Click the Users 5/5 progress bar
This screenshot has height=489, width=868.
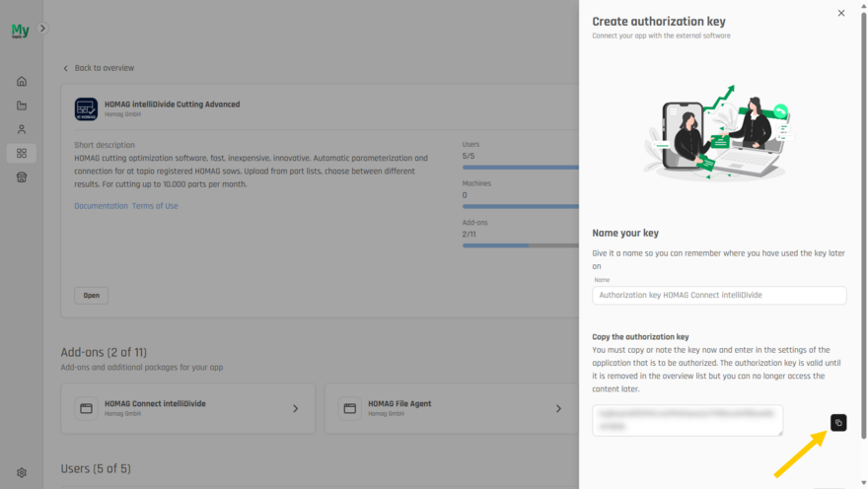[521, 167]
